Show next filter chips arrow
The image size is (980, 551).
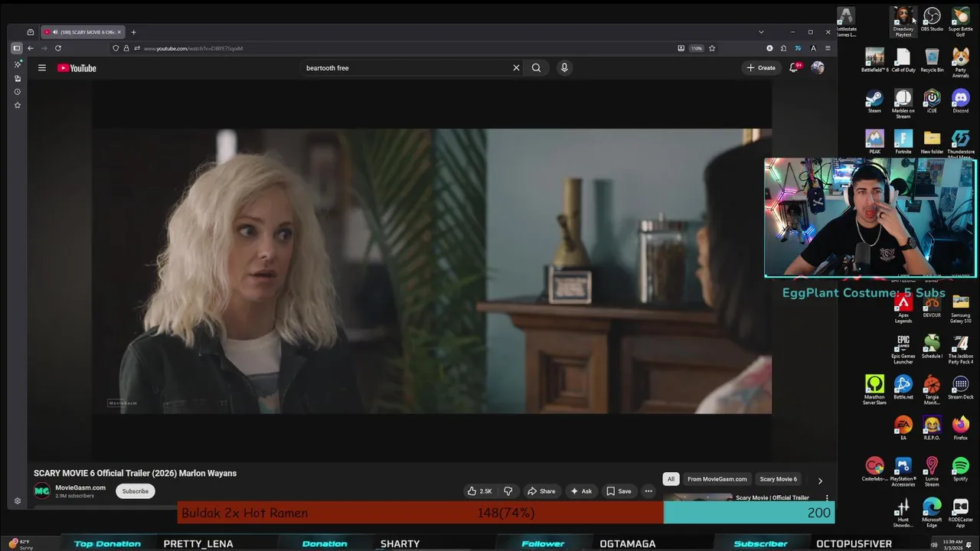(x=820, y=481)
